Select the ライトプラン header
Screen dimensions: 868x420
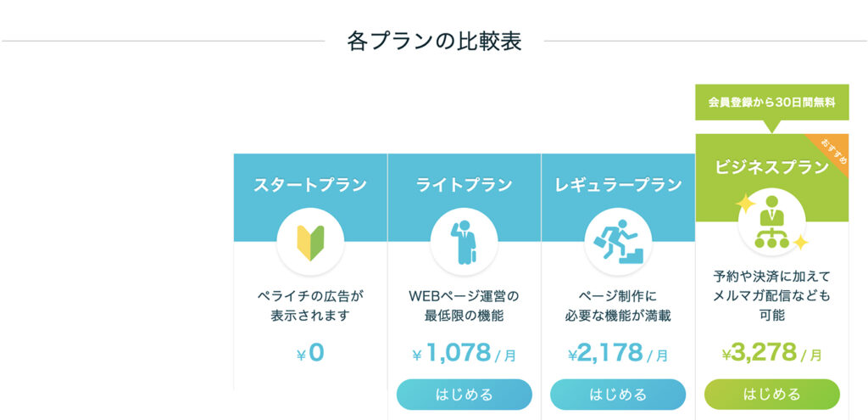coord(464,185)
